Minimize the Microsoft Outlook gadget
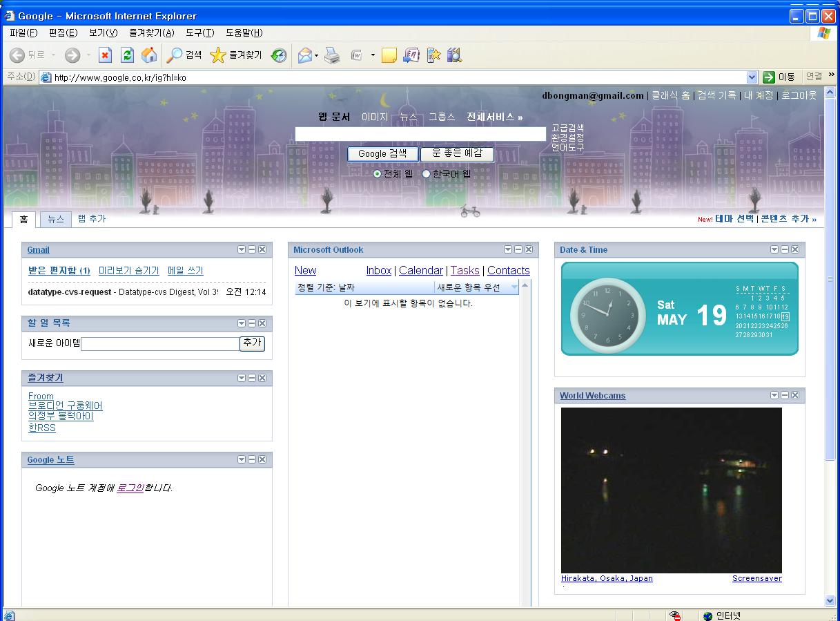 (x=518, y=250)
